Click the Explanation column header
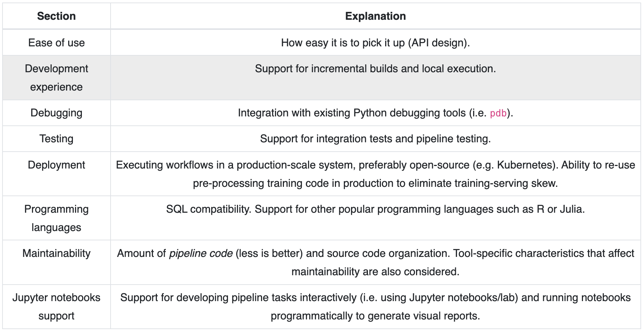 pos(375,16)
